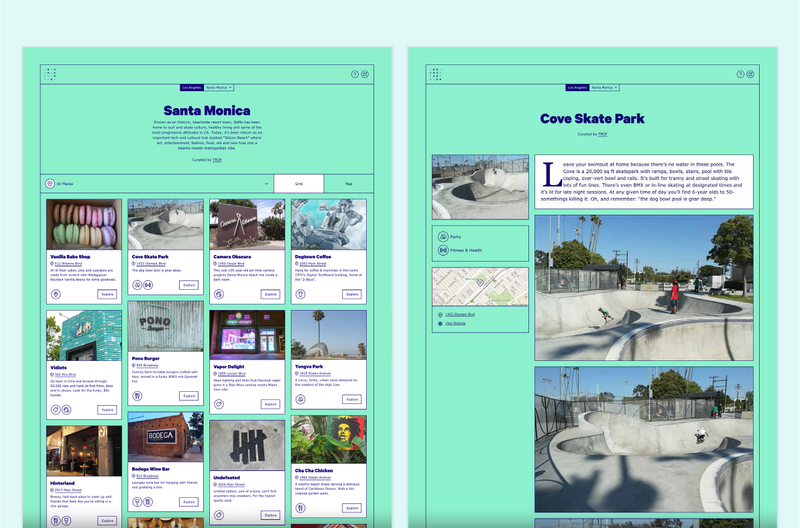Click Explore on Dogtown Coffee card
This screenshot has width=800, height=528.
[x=352, y=294]
